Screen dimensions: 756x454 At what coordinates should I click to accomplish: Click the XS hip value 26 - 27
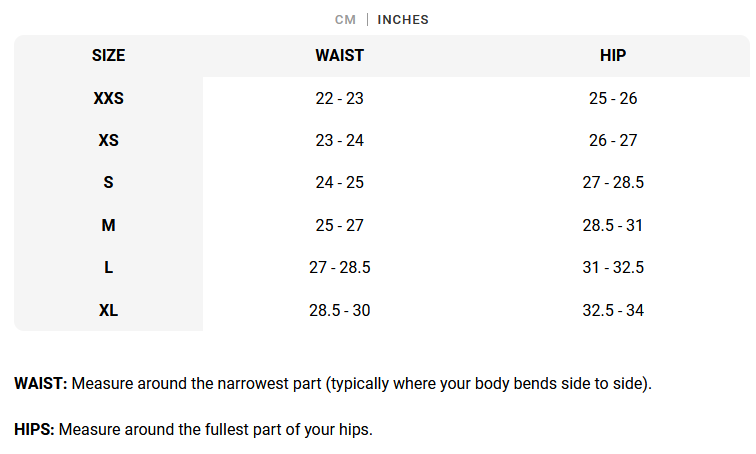[x=613, y=141]
